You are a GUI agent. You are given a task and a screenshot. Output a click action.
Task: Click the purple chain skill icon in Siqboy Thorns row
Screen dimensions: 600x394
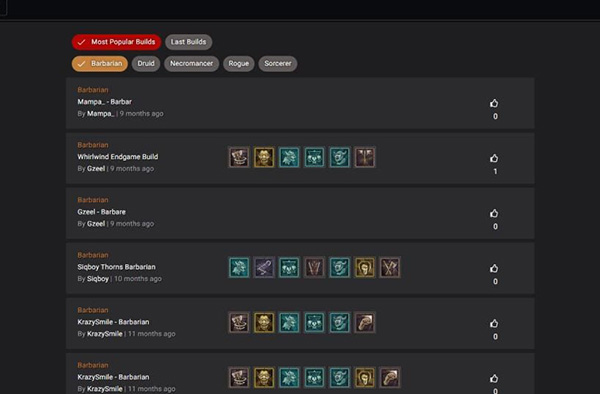click(x=264, y=267)
